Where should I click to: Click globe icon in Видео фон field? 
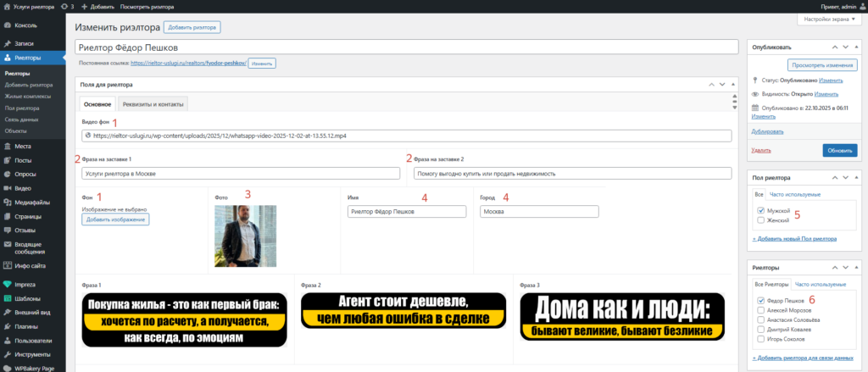pyautogui.click(x=87, y=135)
